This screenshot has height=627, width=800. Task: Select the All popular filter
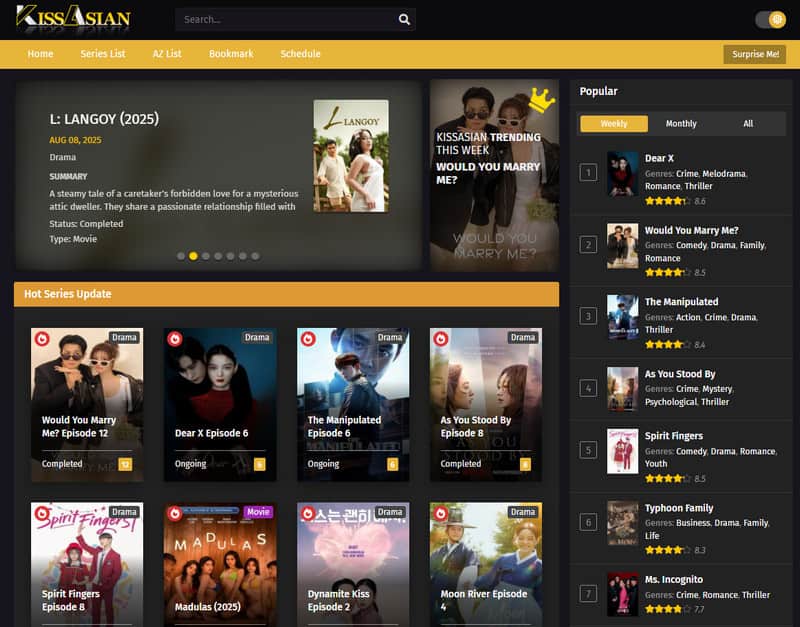coord(748,124)
